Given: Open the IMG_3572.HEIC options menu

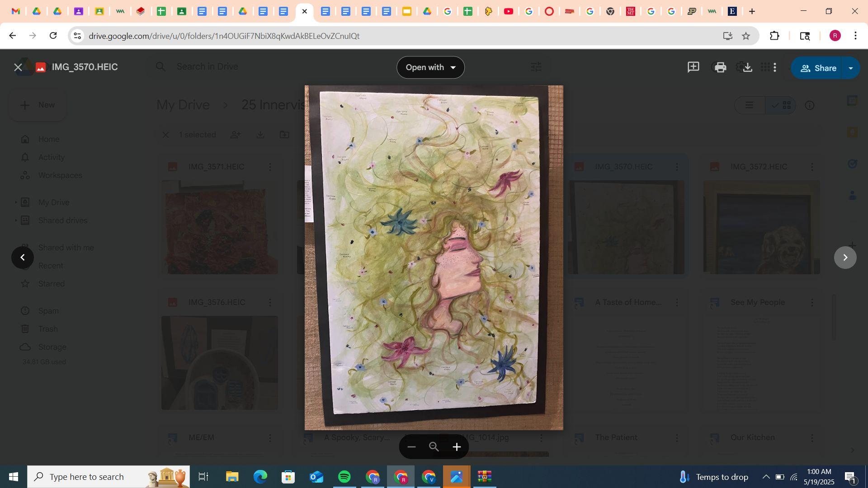Looking at the screenshot, I should (x=812, y=167).
